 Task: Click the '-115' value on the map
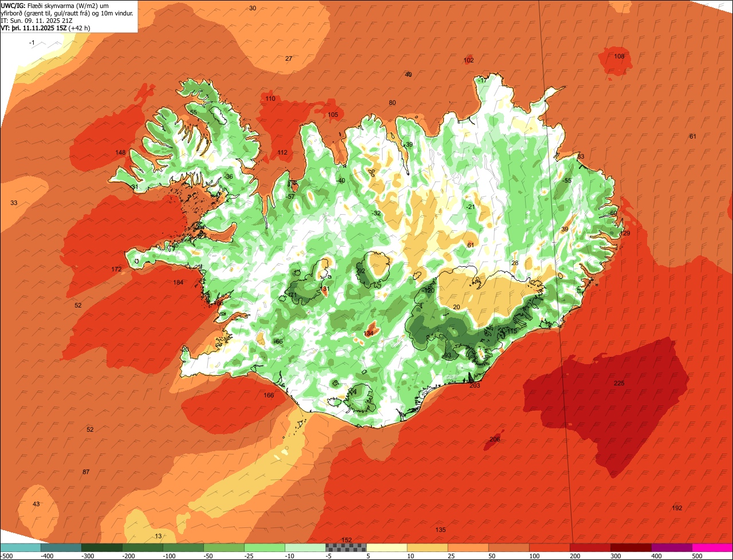coord(511,331)
